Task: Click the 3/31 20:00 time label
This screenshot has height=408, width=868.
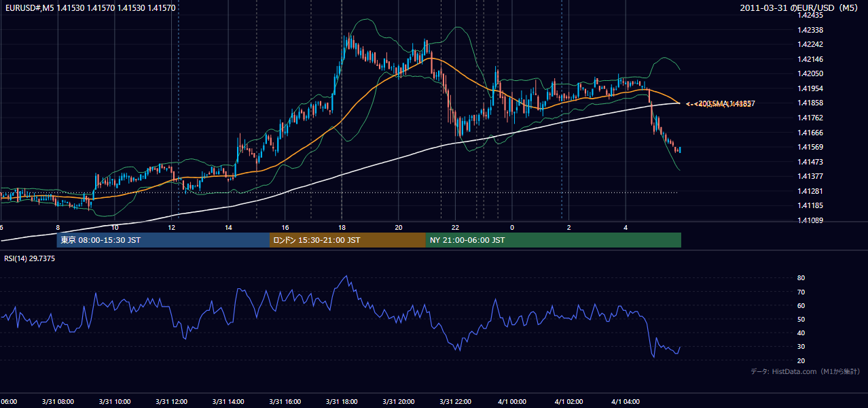Action: [399, 401]
